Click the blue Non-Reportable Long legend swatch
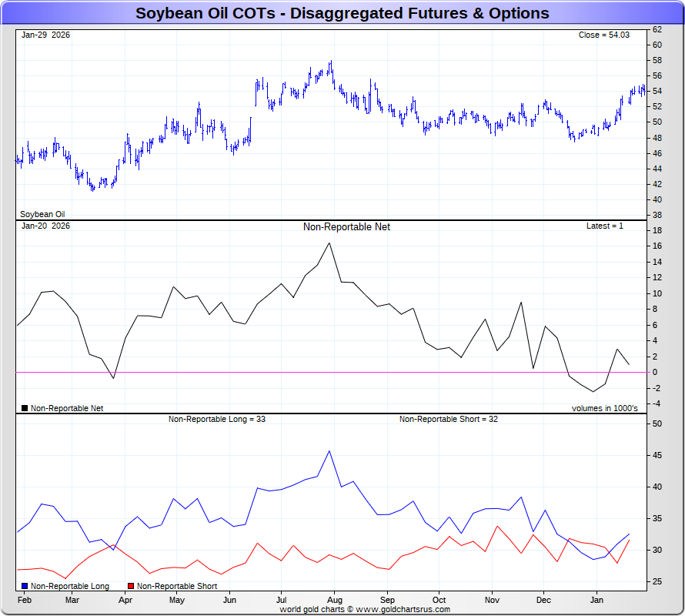685x616 pixels. pos(25,587)
